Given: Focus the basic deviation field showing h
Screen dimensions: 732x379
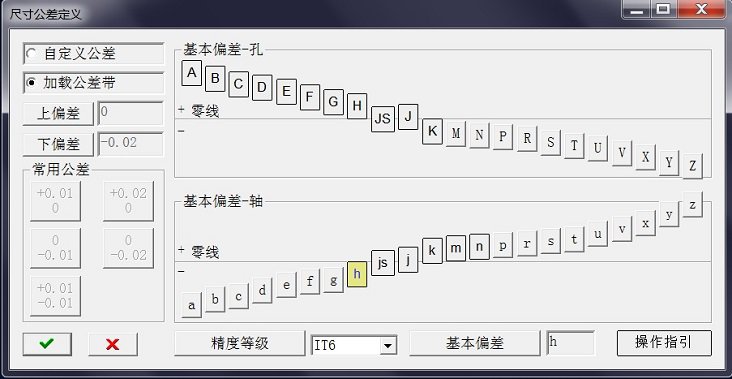Looking at the screenshot, I should [x=571, y=343].
